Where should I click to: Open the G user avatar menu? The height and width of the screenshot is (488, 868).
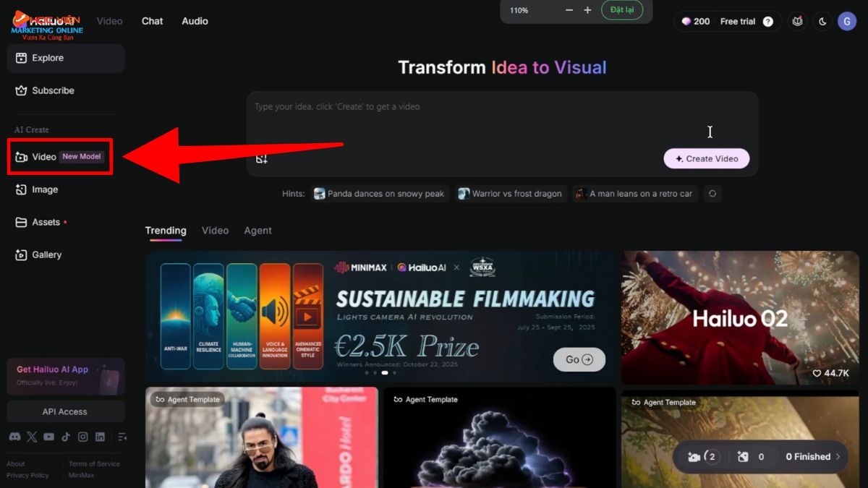click(847, 21)
